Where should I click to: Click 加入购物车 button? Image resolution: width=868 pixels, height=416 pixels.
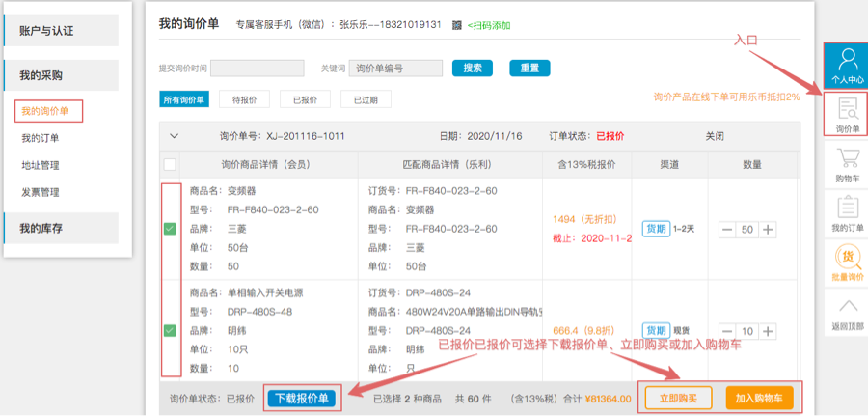pyautogui.click(x=760, y=398)
